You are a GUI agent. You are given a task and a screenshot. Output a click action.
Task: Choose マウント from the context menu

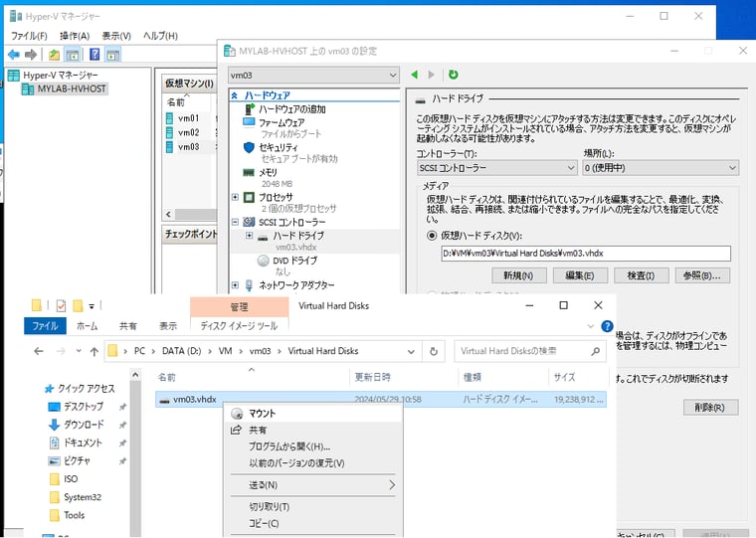pos(313,413)
